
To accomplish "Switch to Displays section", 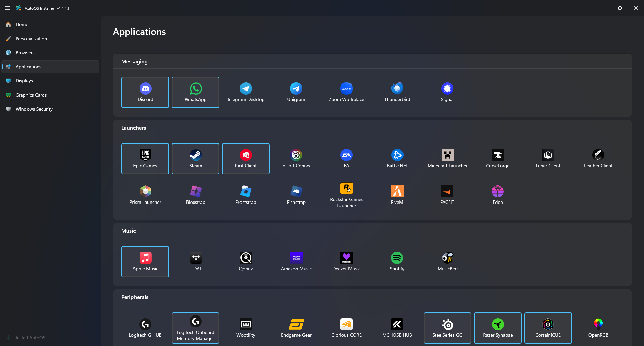I will coord(50,81).
